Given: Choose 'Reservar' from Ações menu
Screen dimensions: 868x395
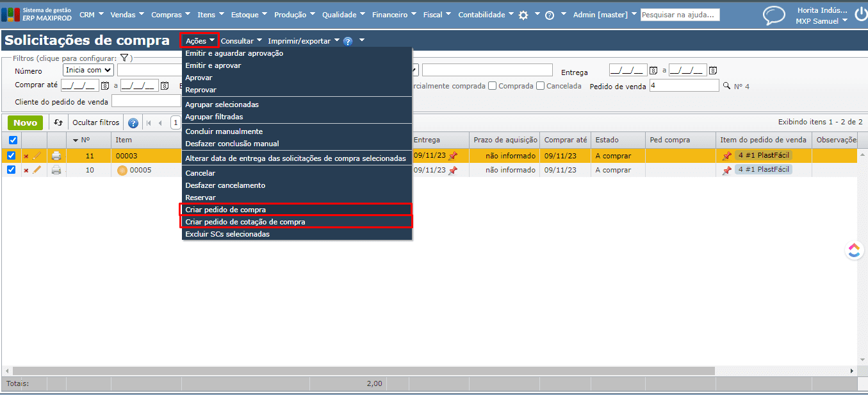Looking at the screenshot, I should pyautogui.click(x=297, y=197).
